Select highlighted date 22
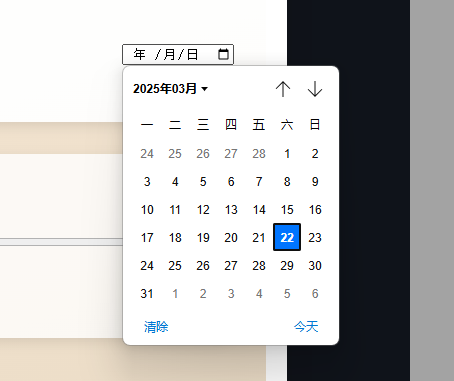 pyautogui.click(x=287, y=237)
